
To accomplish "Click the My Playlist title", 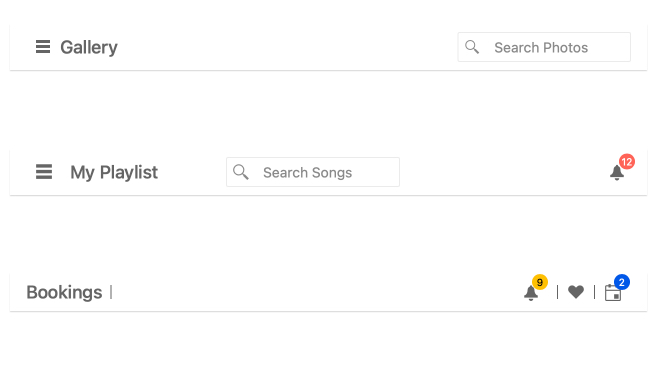I will [114, 173].
